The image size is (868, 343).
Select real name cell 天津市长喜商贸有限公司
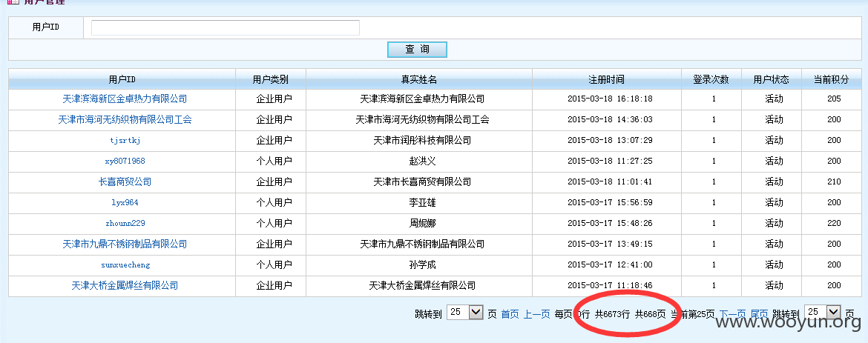coord(422,182)
